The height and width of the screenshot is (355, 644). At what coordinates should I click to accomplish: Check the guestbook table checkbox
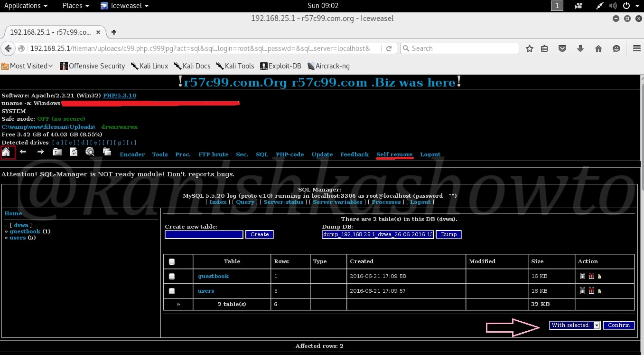click(172, 276)
